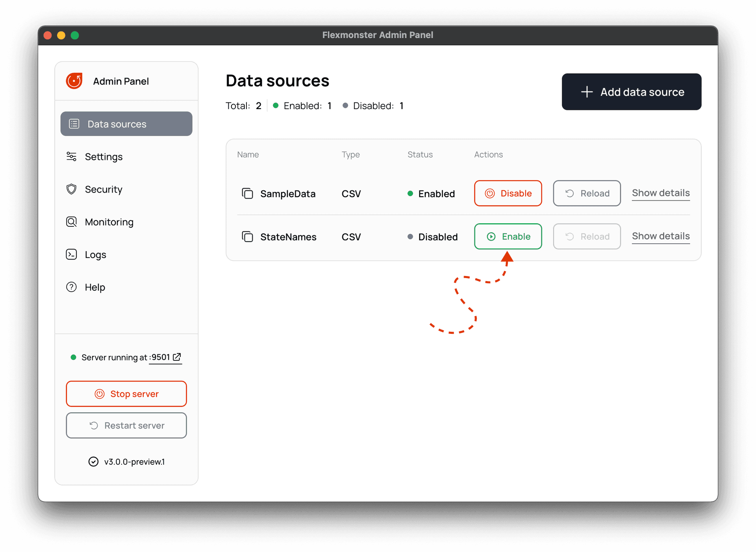The height and width of the screenshot is (552, 756).
Task: Open Logs via terminal icon
Action: tap(71, 254)
